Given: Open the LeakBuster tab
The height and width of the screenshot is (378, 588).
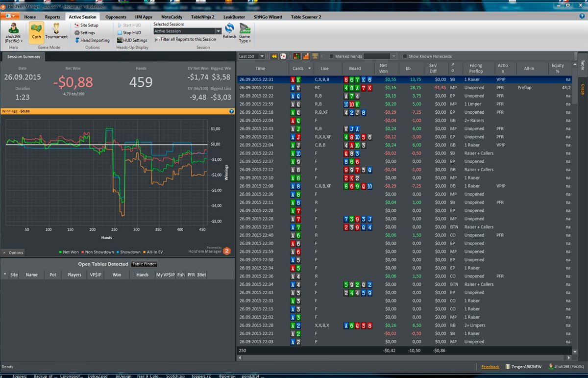Looking at the screenshot, I should (234, 17).
